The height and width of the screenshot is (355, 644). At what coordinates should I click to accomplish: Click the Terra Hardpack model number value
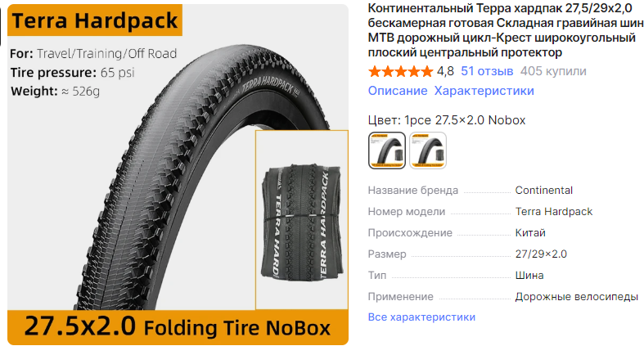point(554,211)
